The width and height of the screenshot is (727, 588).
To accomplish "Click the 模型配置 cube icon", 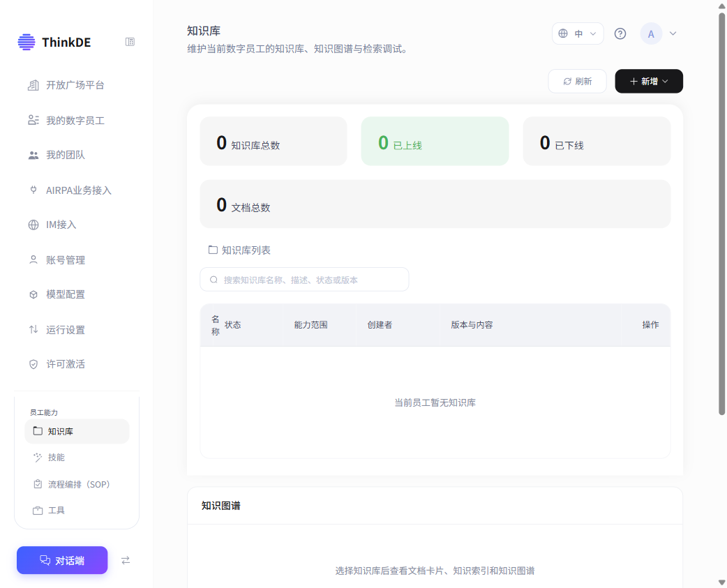I will coord(33,294).
